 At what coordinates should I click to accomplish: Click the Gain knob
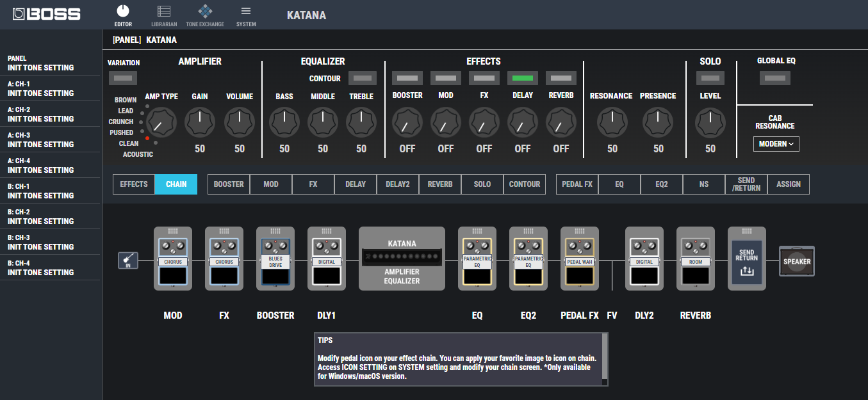(x=200, y=122)
